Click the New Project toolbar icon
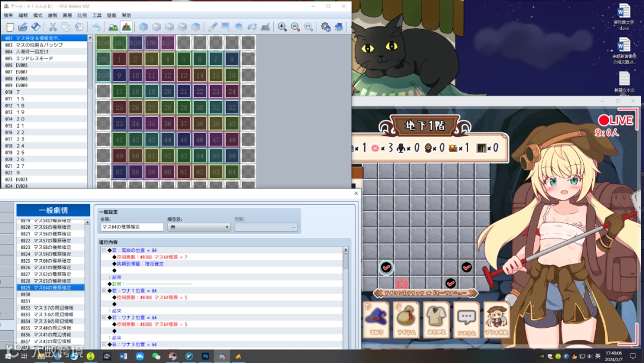644x363 pixels. pyautogui.click(x=10, y=27)
